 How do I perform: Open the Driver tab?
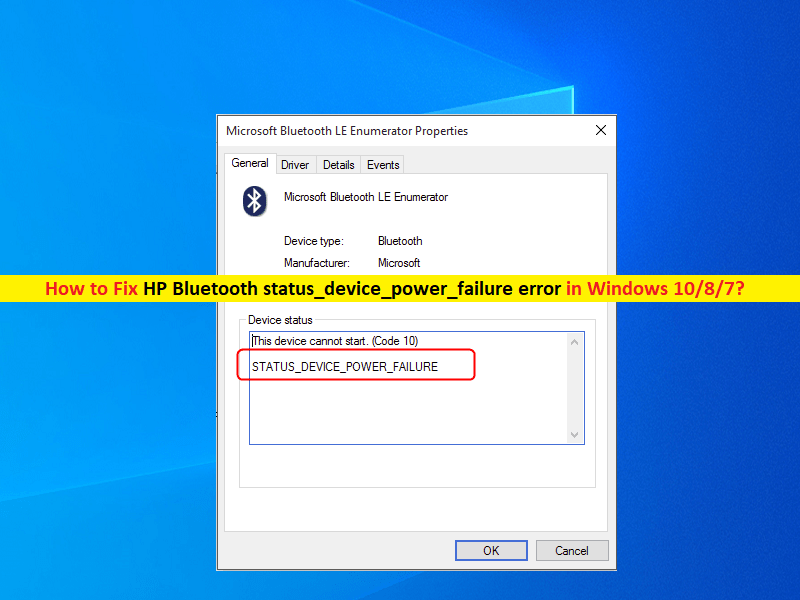point(295,165)
